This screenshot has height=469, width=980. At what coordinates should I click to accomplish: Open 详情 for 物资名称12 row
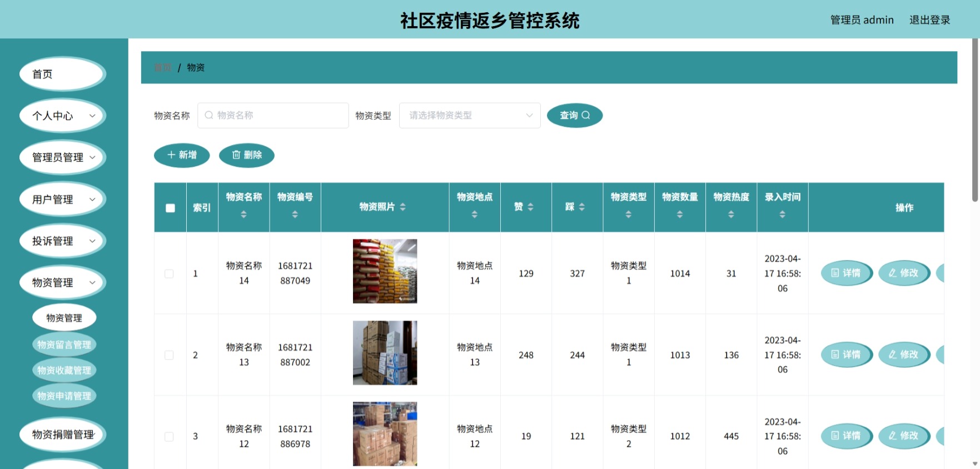[x=847, y=436]
